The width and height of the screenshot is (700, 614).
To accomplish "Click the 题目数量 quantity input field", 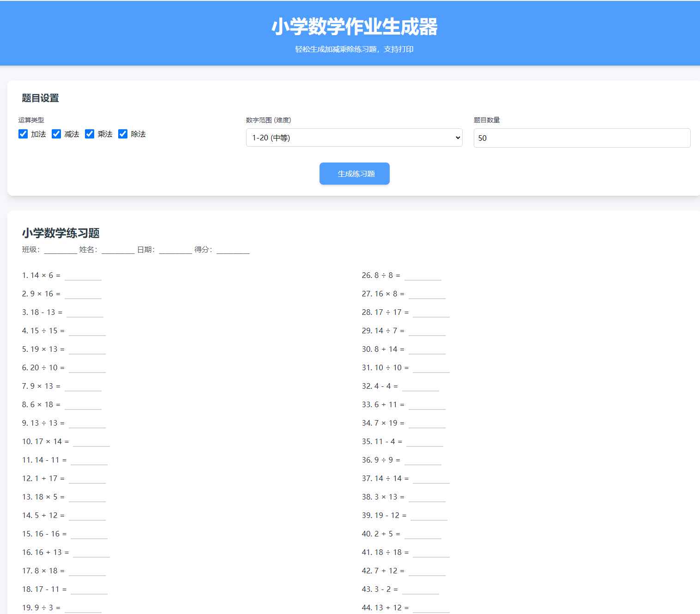I will (x=581, y=138).
